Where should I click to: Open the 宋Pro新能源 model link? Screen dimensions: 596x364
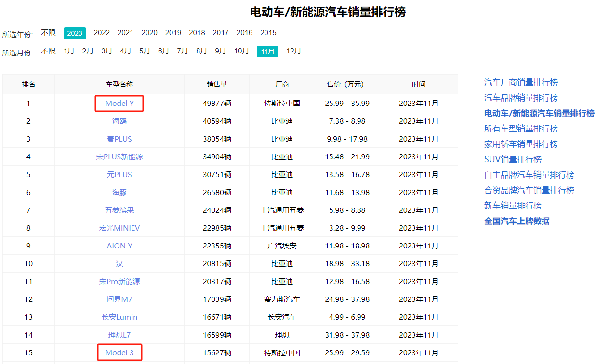pos(119,282)
